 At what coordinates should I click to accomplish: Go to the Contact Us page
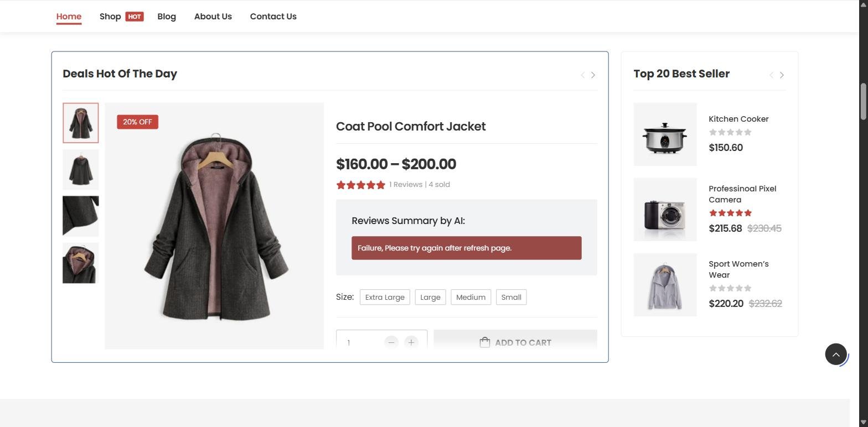[273, 17]
